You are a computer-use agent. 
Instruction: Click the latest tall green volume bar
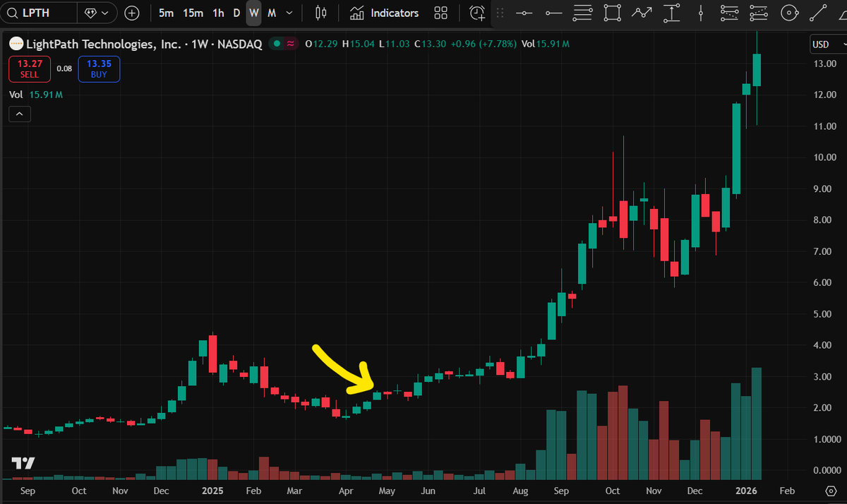(x=757, y=424)
